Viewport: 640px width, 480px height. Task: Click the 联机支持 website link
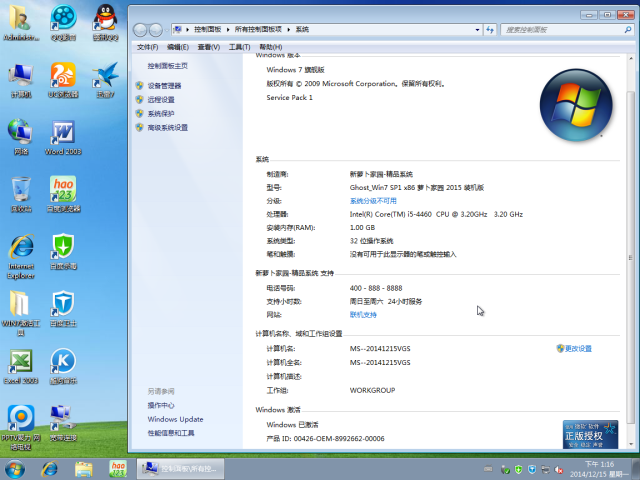tap(363, 315)
